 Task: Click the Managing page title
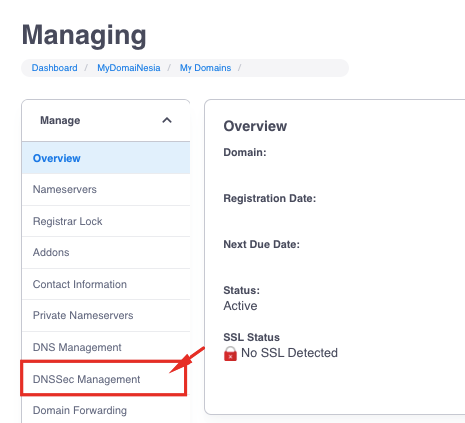tap(84, 36)
